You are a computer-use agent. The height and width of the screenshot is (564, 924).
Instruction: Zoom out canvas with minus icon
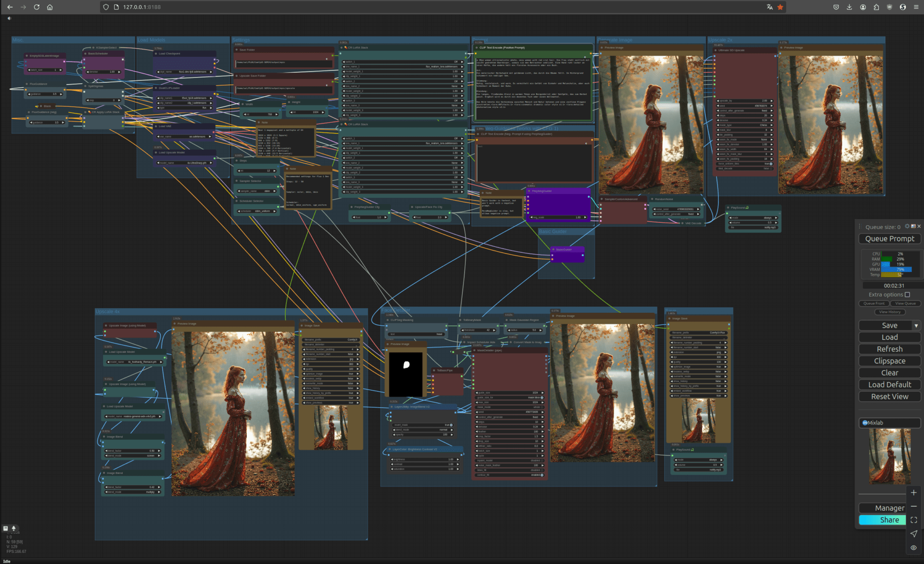pyautogui.click(x=913, y=507)
